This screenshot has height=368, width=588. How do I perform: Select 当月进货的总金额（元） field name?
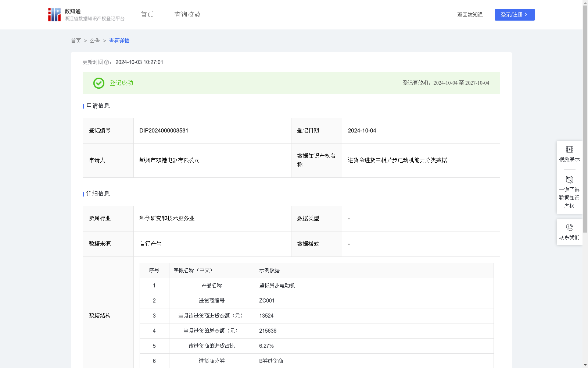(212, 331)
